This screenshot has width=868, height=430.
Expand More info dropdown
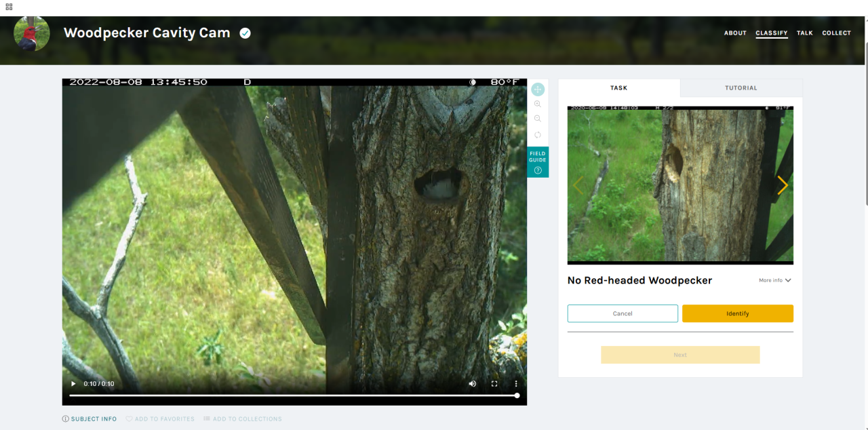[x=775, y=280]
